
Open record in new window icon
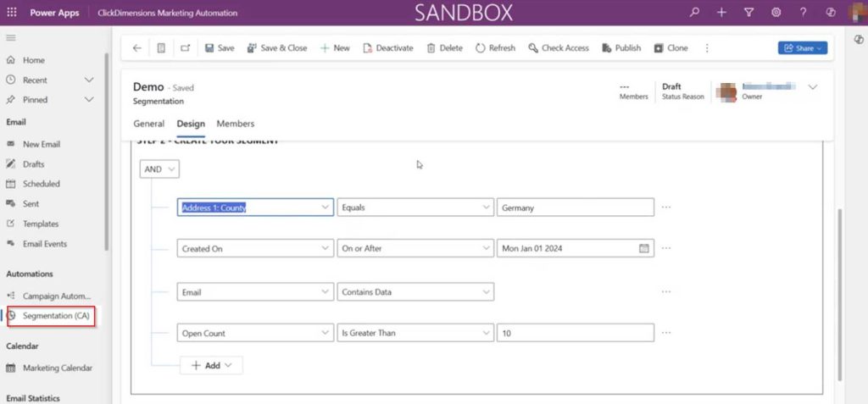click(186, 48)
